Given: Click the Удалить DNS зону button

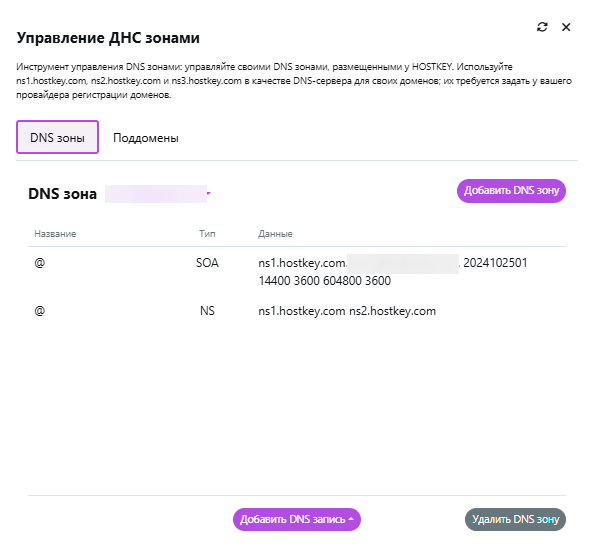Looking at the screenshot, I should coord(515,519).
